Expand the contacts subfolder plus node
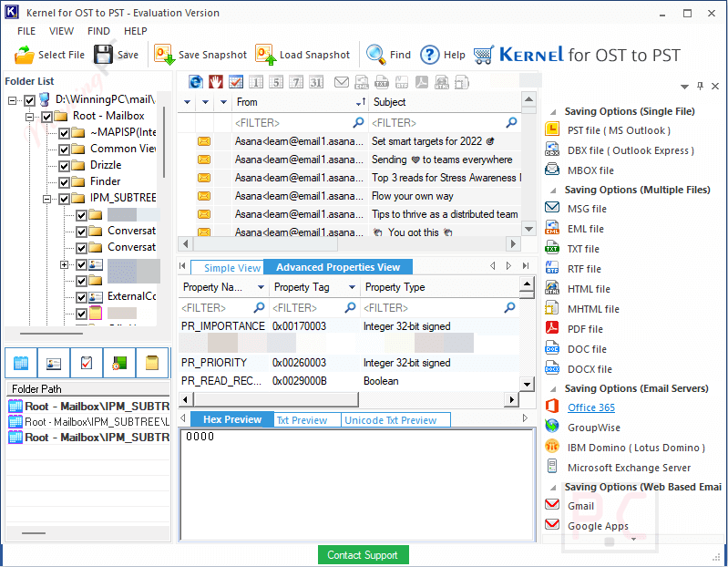This screenshot has width=728, height=567. (64, 264)
